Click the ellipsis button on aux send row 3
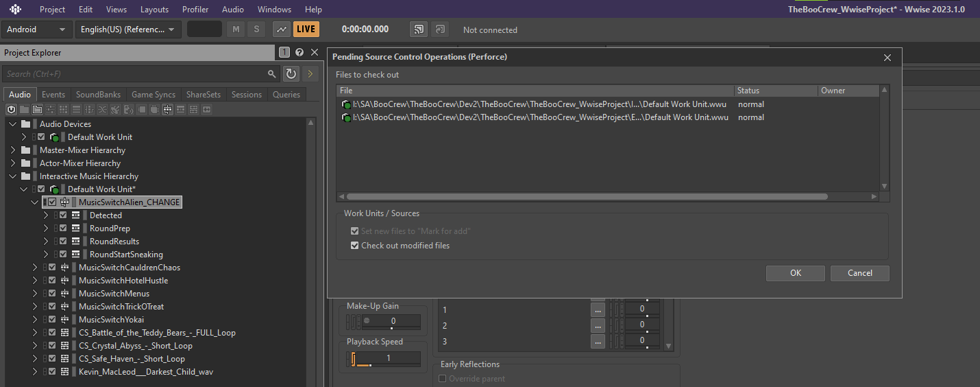980x387 pixels. tap(598, 341)
